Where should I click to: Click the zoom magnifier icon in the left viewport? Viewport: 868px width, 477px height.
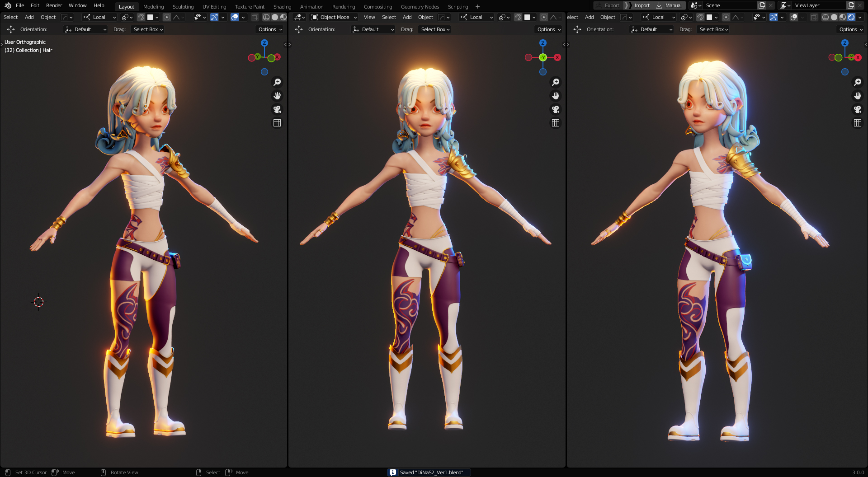(277, 82)
